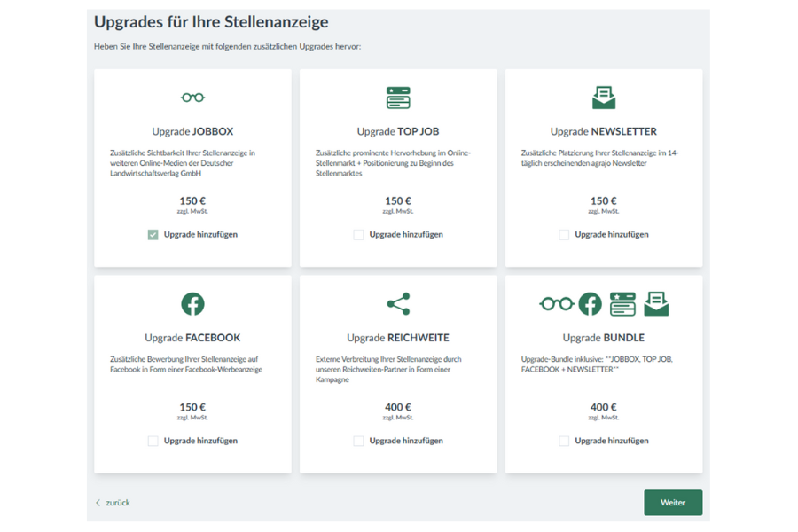Click 'zzgl. MwSt.' under the BUNDLE price
Screen dimensions: 798x532
tap(604, 418)
